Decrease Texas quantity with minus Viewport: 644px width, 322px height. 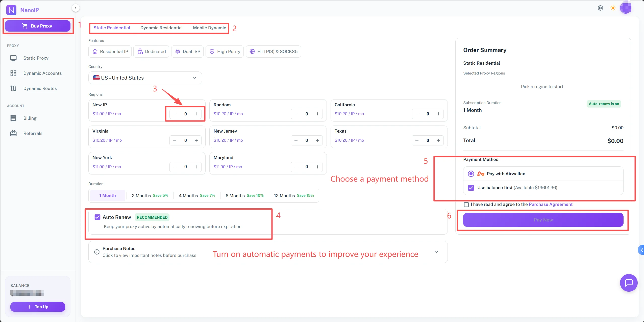tap(417, 140)
